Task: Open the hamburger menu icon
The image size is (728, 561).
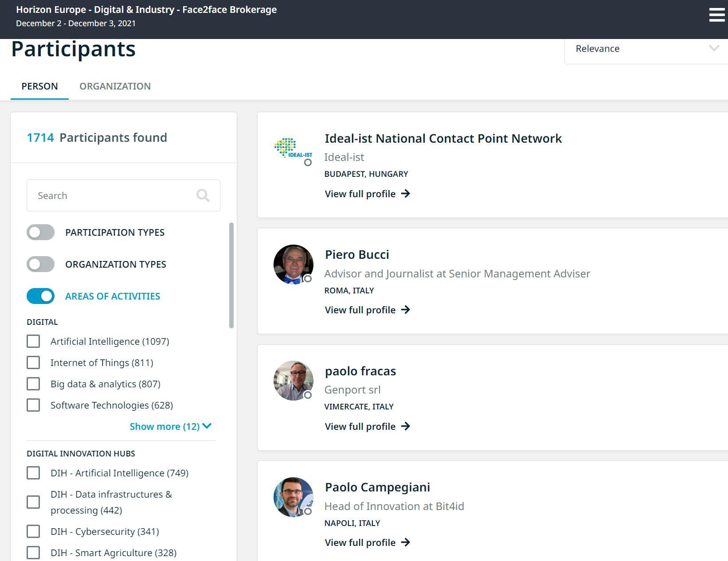Action: click(716, 15)
